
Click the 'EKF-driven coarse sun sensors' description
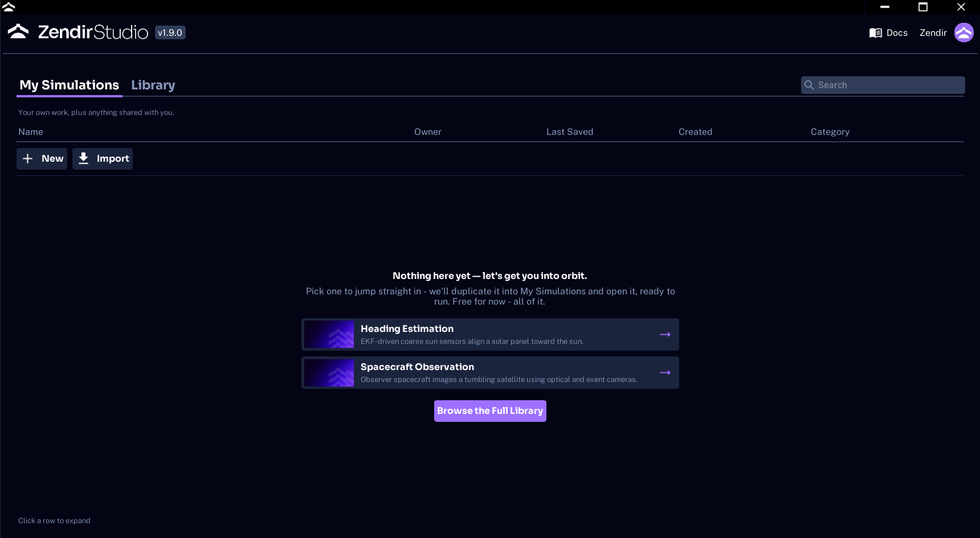[472, 342]
